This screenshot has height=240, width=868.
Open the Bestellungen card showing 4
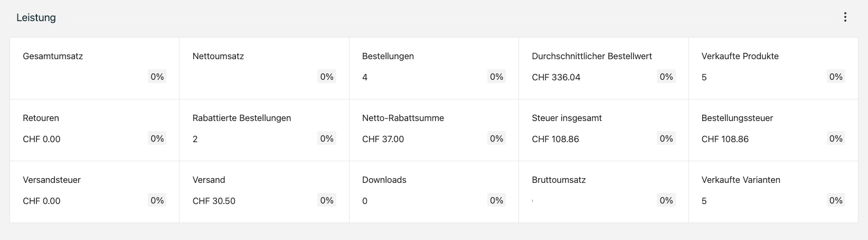click(433, 68)
